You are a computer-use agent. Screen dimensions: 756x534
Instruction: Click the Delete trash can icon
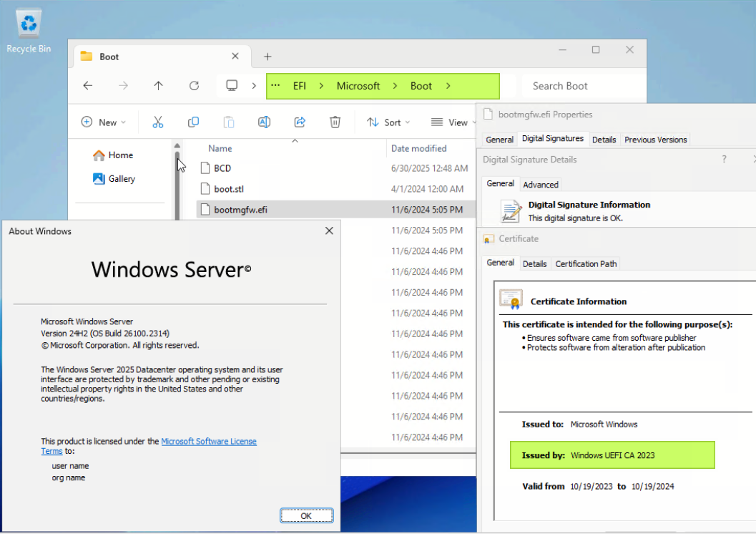[335, 122]
